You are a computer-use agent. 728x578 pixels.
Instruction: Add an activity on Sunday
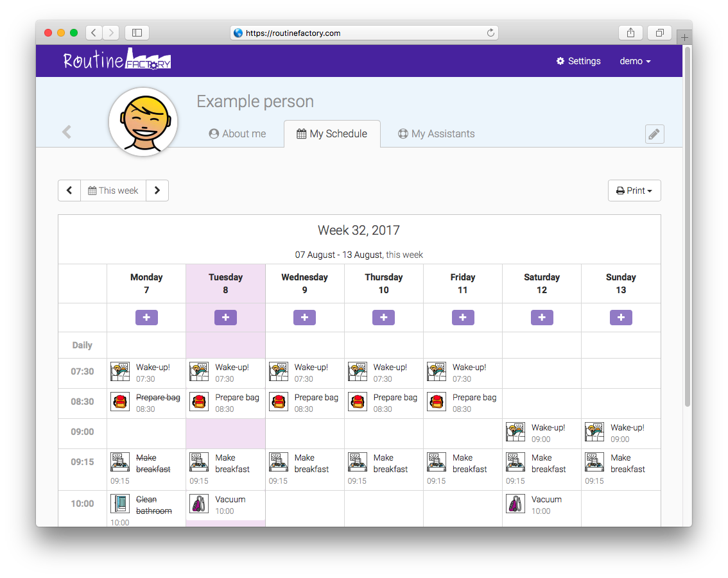point(621,318)
